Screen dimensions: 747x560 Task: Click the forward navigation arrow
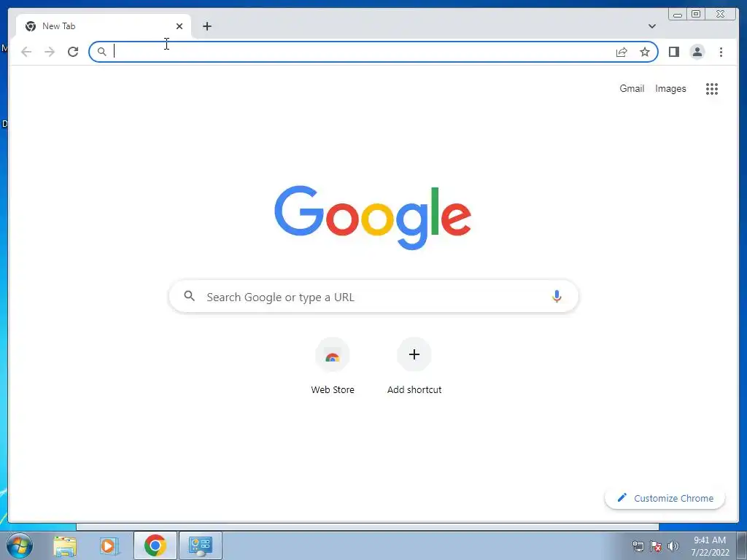coord(50,52)
